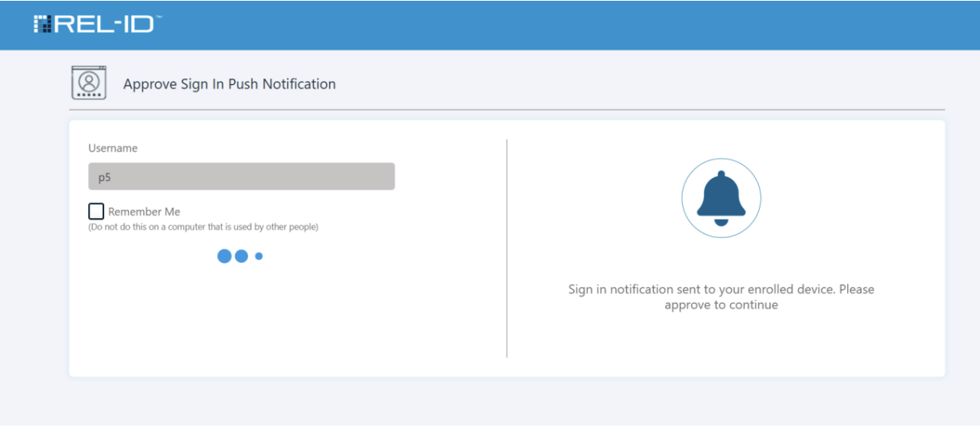980x436 pixels.
Task: Tick the Remember Me checkbox
Action: tap(96, 212)
